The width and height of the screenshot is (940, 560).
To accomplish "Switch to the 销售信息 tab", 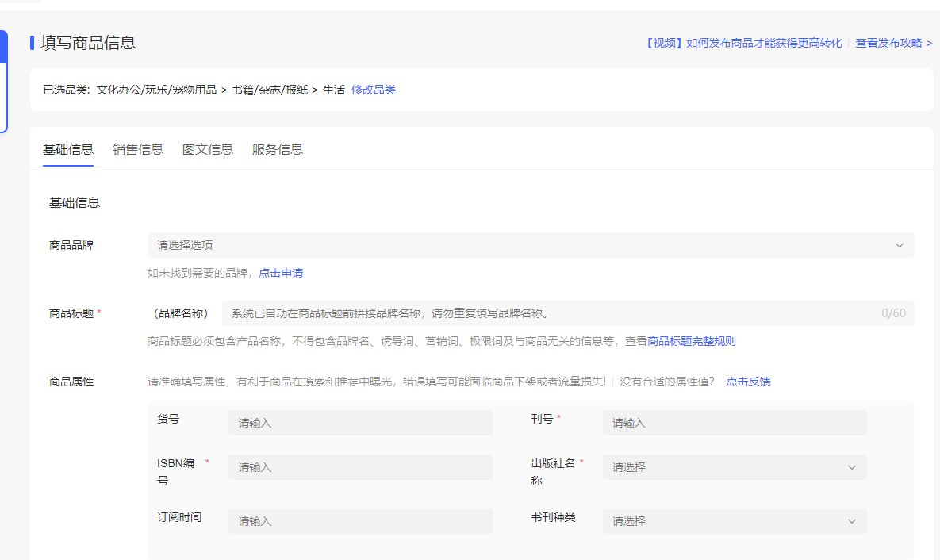I will [138, 149].
